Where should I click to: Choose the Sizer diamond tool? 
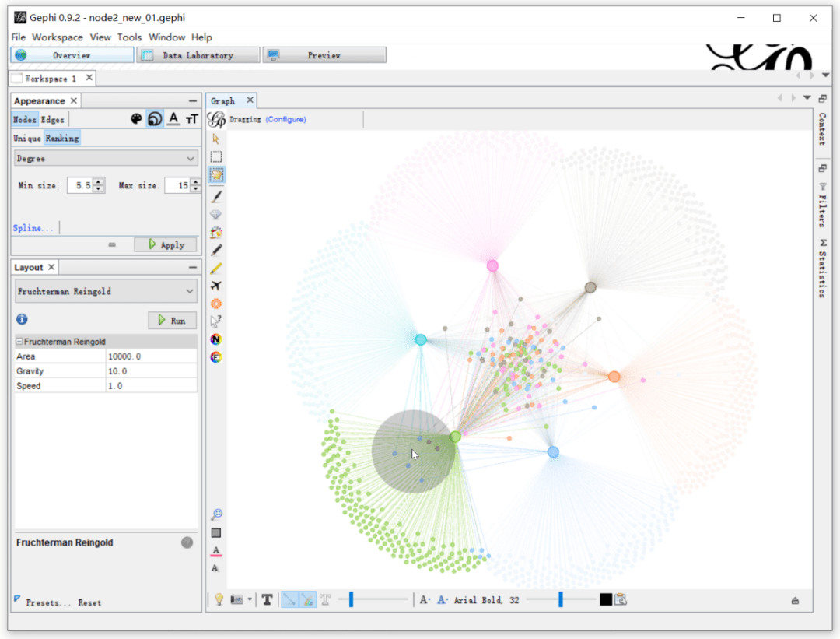(216, 215)
